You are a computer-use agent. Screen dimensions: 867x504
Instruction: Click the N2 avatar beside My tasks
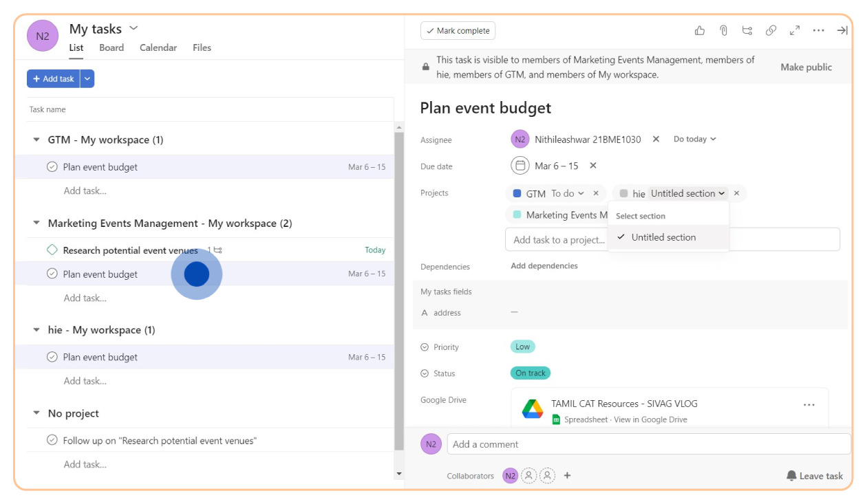pos(43,36)
